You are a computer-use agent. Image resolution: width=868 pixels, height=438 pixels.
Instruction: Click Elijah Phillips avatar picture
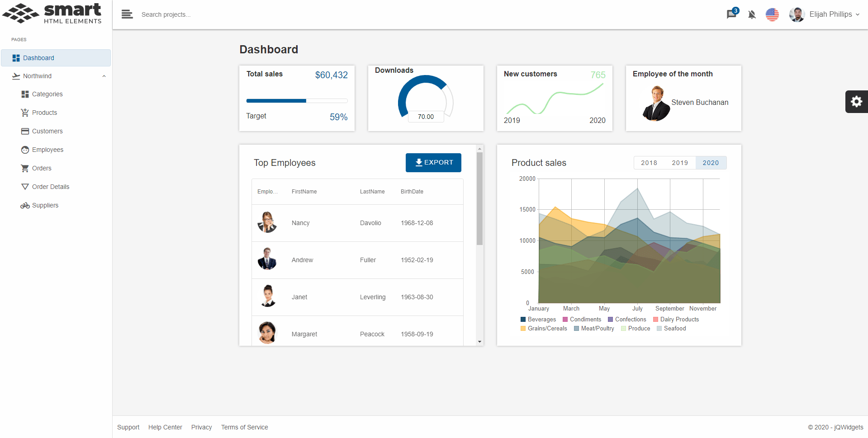797,14
